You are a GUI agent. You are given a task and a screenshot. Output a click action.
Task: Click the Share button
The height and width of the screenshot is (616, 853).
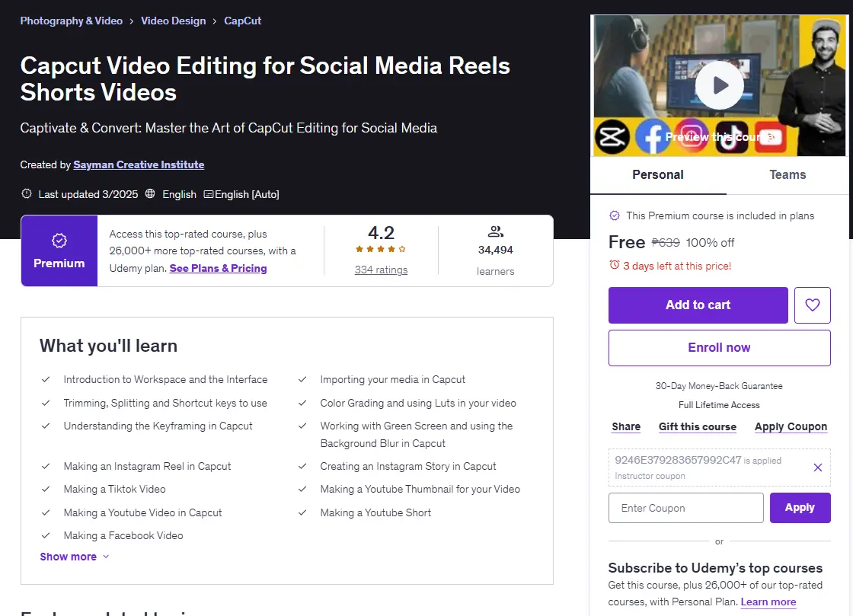pos(625,427)
